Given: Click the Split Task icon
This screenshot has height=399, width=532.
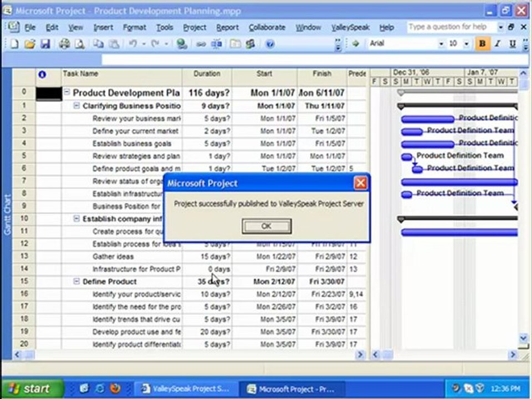Looking at the screenshot, I should (x=217, y=44).
